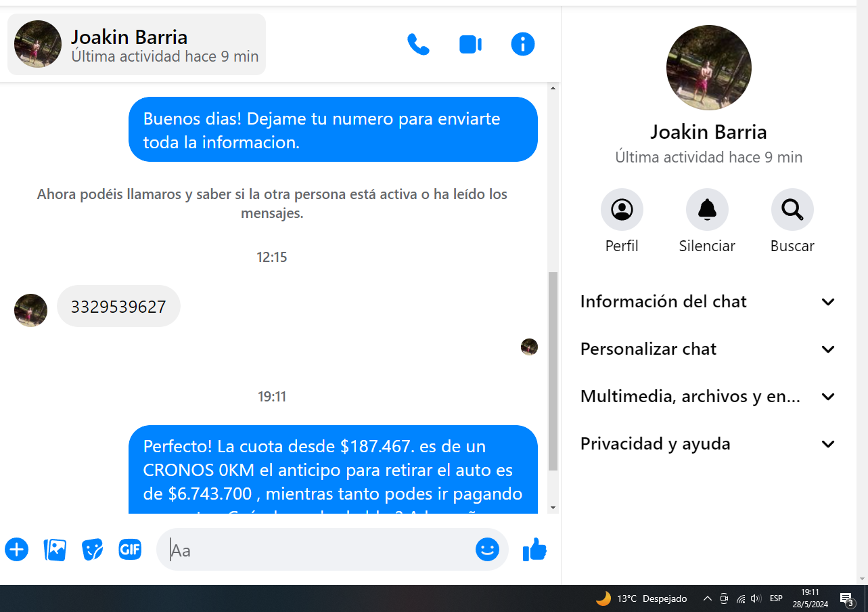Expand Privacidad y ayuda section
The width and height of the screenshot is (868, 612).
[708, 444]
